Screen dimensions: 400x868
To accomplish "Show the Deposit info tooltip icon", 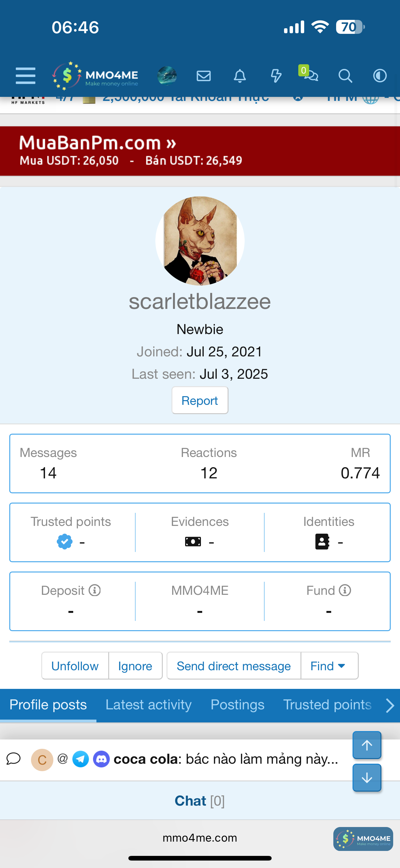I will pyautogui.click(x=95, y=590).
